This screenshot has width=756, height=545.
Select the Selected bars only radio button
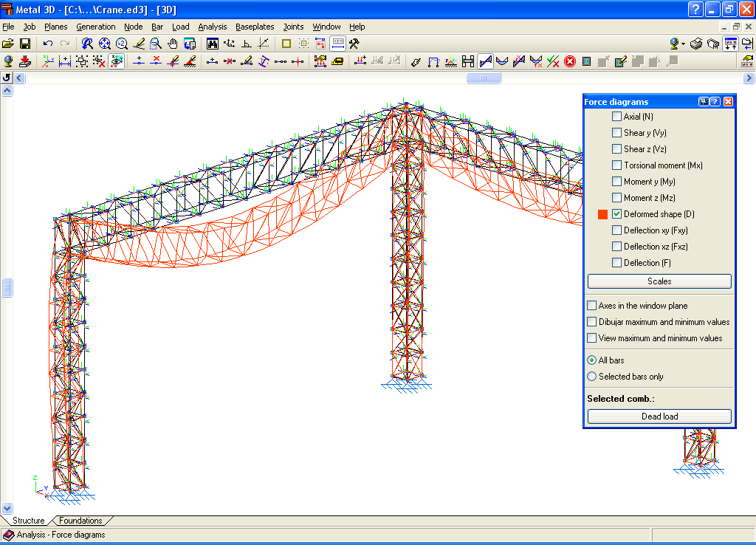pyautogui.click(x=592, y=377)
